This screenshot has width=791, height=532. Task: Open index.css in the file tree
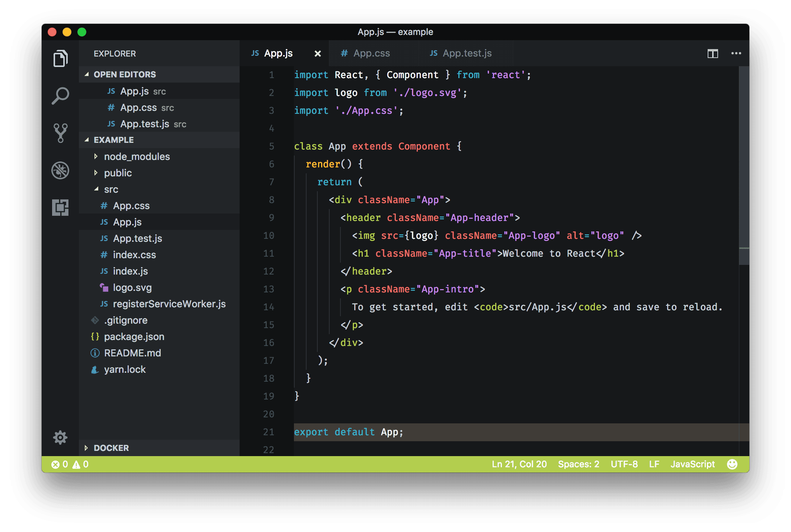159,255
